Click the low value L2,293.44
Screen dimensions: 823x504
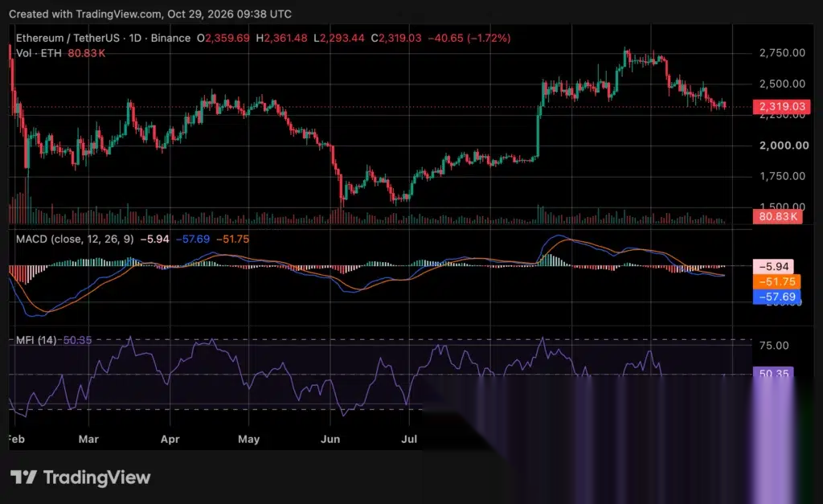click(338, 38)
